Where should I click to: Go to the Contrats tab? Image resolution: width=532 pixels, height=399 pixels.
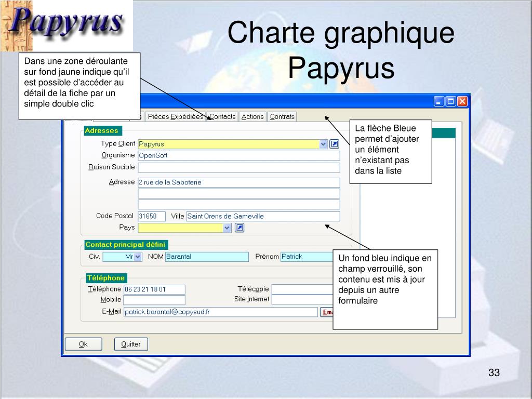click(282, 117)
